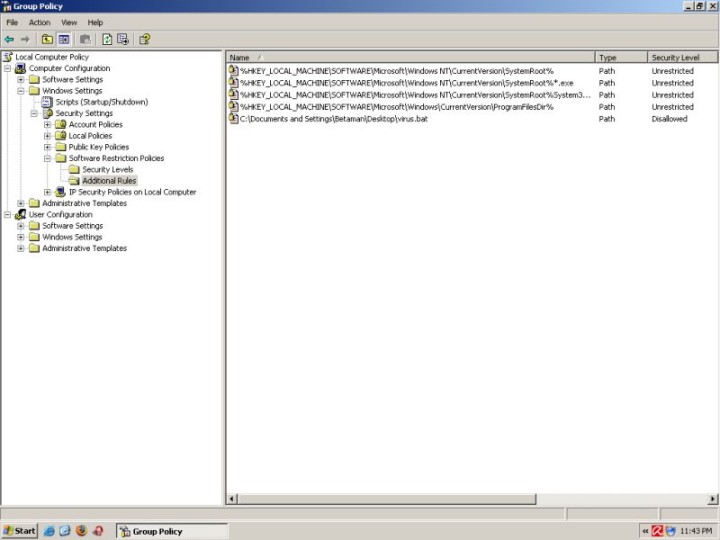Click the horizontal scrollbar thumb
Screen dimensions: 720x540
(x=387, y=499)
